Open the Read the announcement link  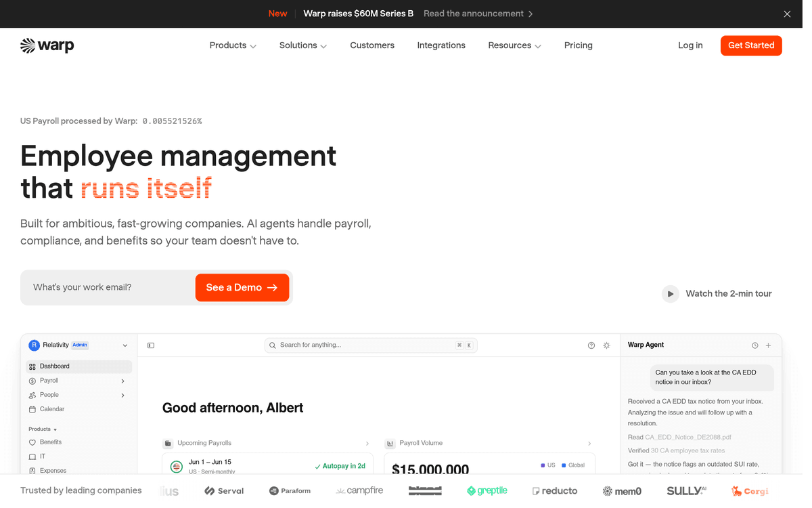pos(478,14)
